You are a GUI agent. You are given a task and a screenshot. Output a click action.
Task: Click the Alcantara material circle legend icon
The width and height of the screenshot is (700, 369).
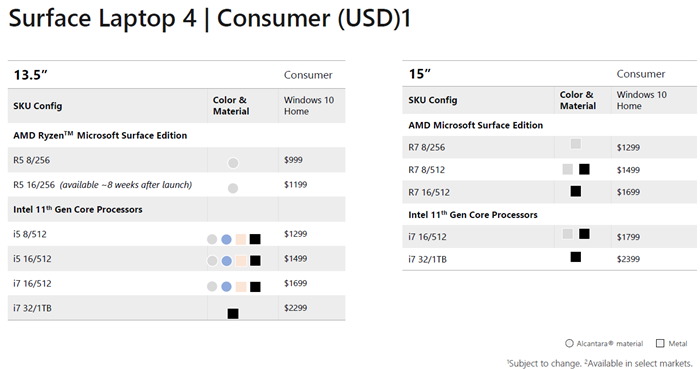click(569, 343)
